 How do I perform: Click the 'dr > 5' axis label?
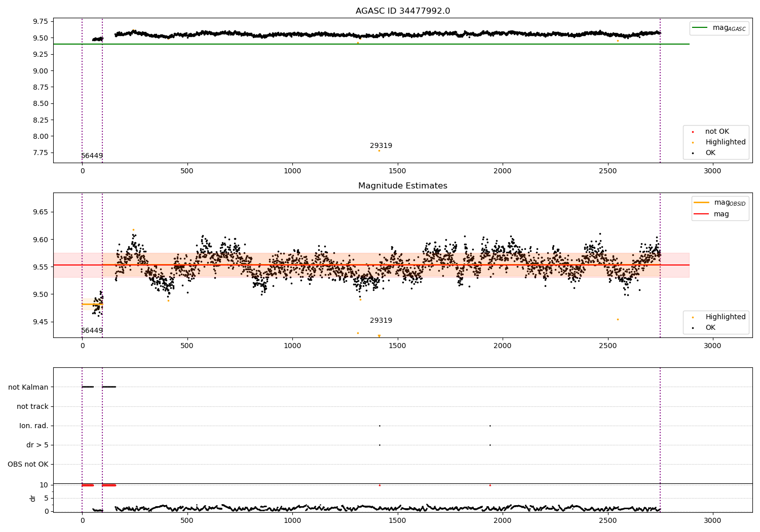point(37,445)
